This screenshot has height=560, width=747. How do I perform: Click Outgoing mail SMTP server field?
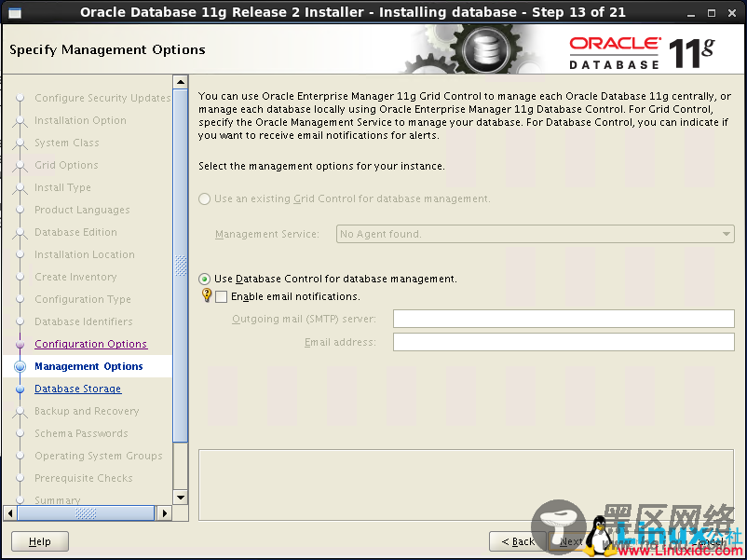tap(564, 319)
